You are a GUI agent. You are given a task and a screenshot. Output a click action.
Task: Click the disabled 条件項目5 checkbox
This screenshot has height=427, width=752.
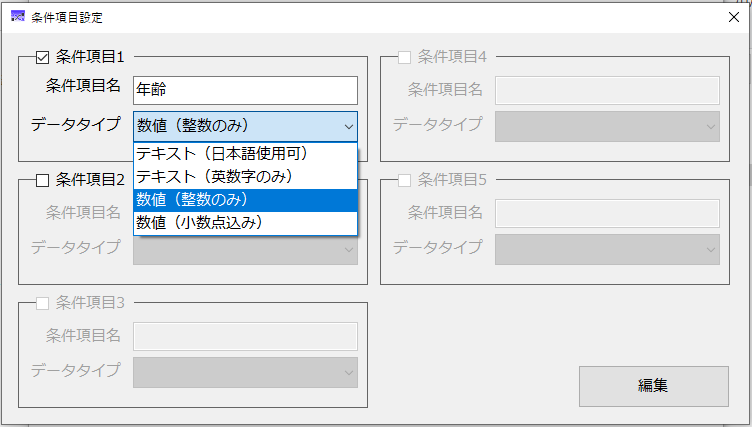coord(404,181)
